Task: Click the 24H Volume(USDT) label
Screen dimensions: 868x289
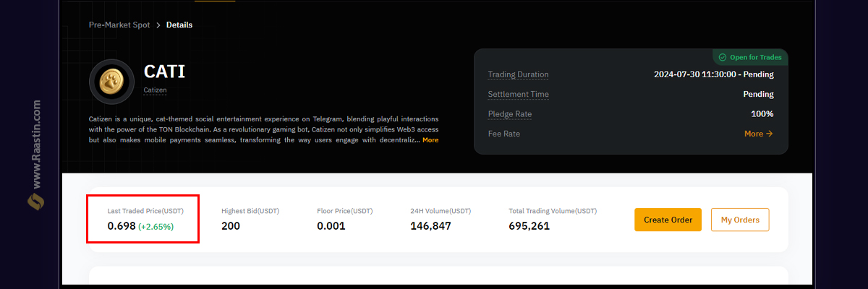Action: [441, 211]
